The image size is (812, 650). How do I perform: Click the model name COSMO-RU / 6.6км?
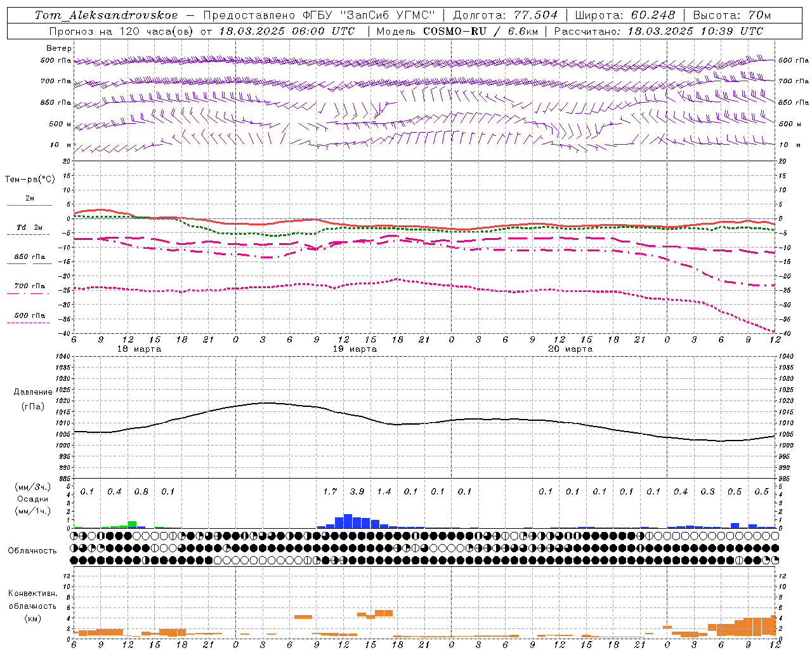pos(480,31)
